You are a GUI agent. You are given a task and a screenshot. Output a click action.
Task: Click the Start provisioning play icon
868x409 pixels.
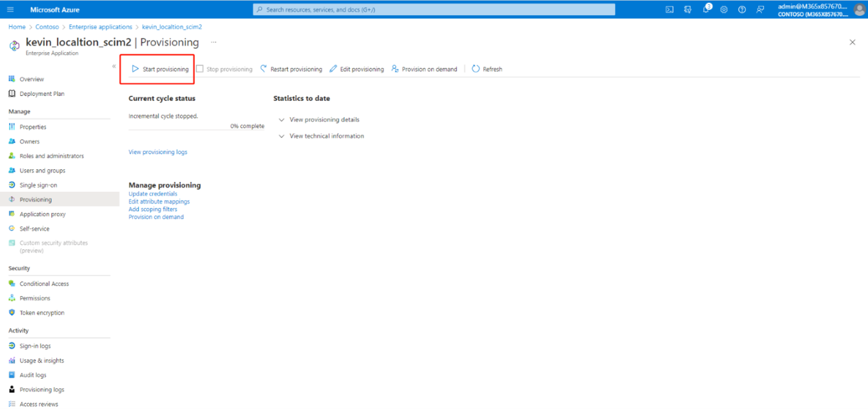tap(135, 69)
